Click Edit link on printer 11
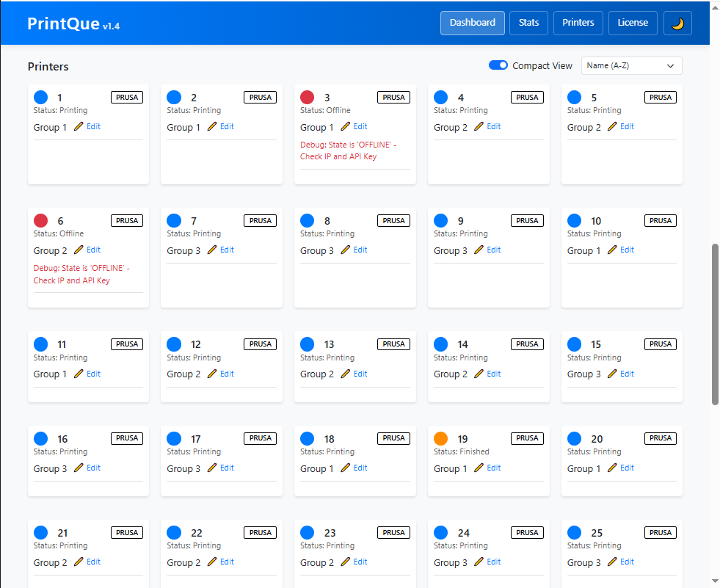The height and width of the screenshot is (588, 720). pos(94,374)
